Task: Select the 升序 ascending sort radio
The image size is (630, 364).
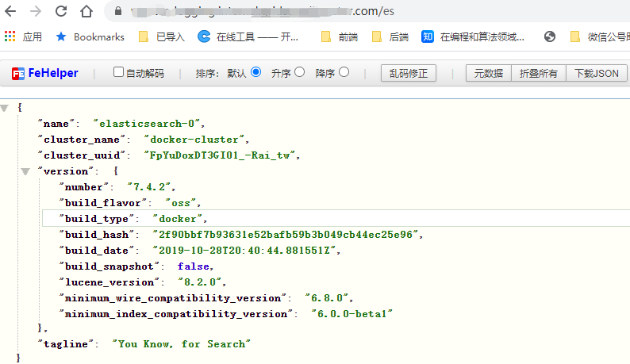Action: (x=299, y=72)
